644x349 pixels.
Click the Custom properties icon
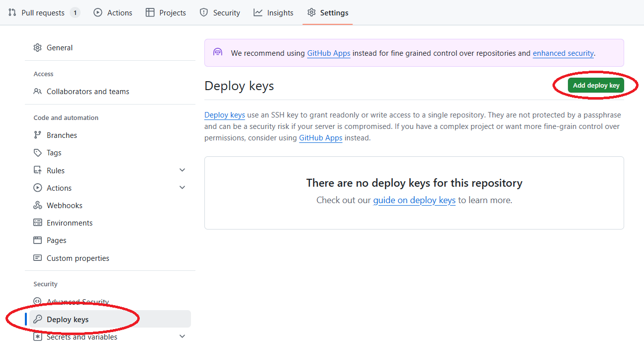(38, 258)
